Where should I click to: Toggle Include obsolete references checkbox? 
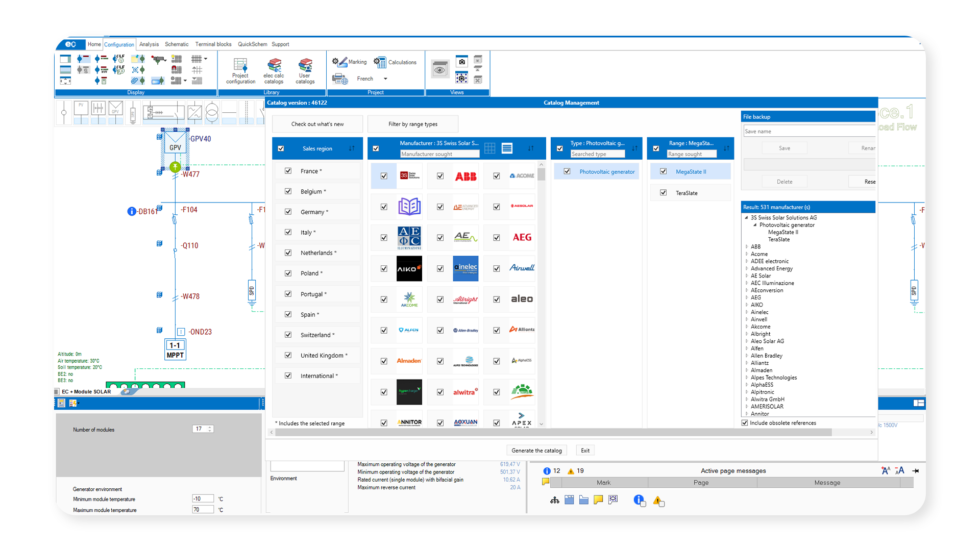tap(745, 423)
